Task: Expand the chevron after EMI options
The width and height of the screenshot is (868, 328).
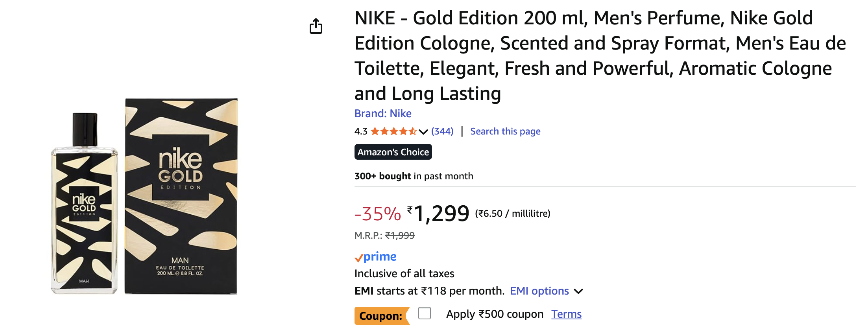Action: click(578, 291)
